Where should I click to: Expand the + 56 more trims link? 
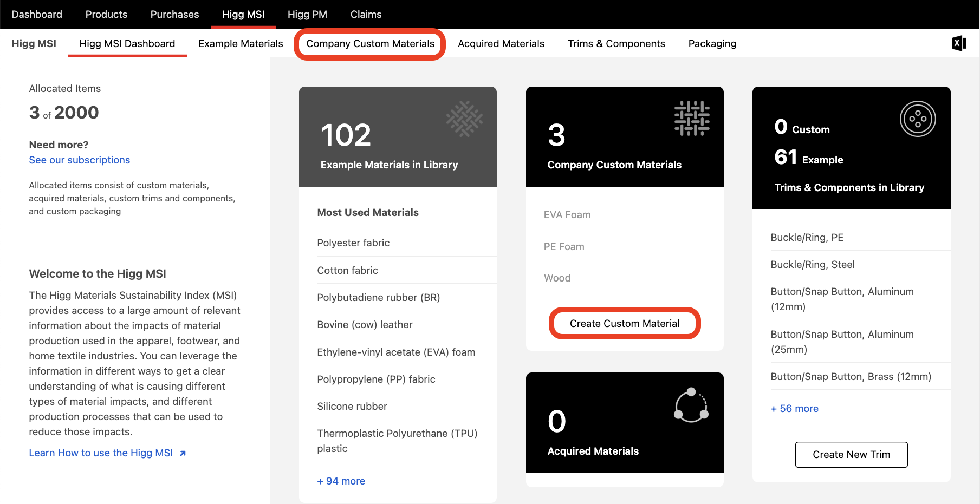click(x=795, y=408)
